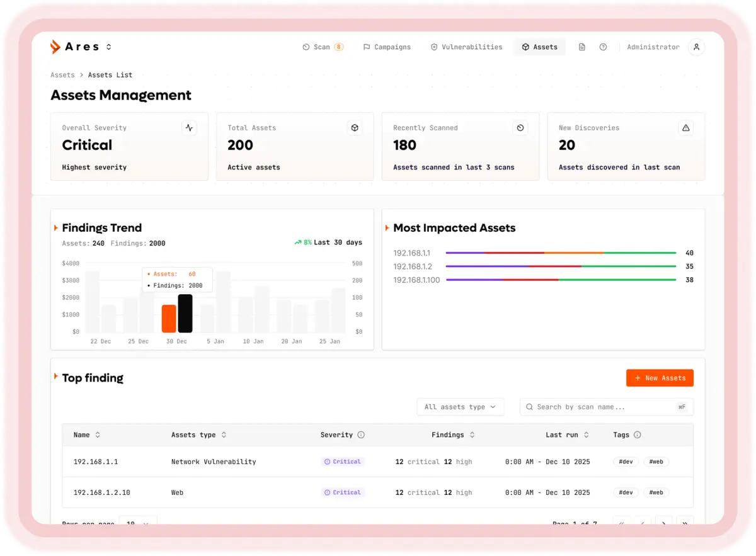Open the All assets type dropdown
Viewport: 756px width, 556px height.
point(461,407)
